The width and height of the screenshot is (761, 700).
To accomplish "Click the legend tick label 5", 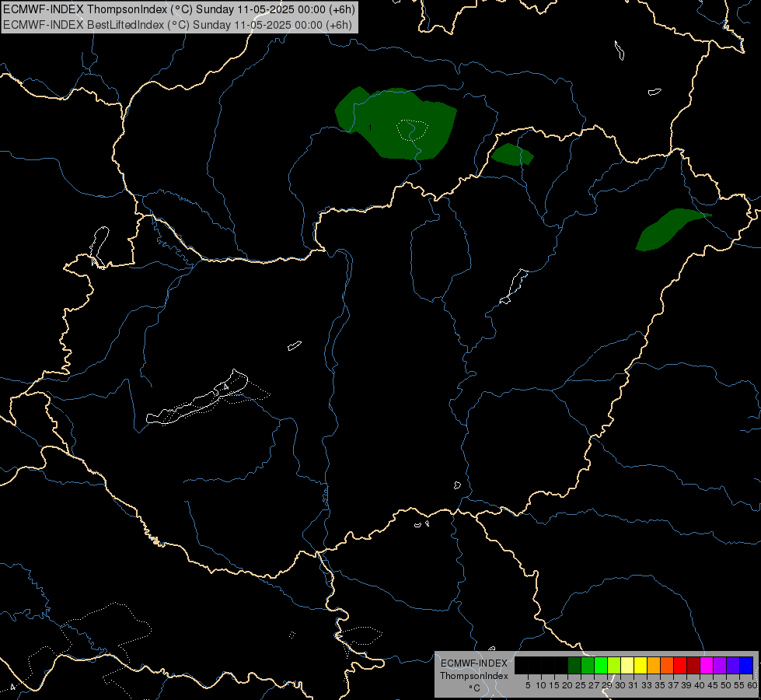I will [528, 685].
